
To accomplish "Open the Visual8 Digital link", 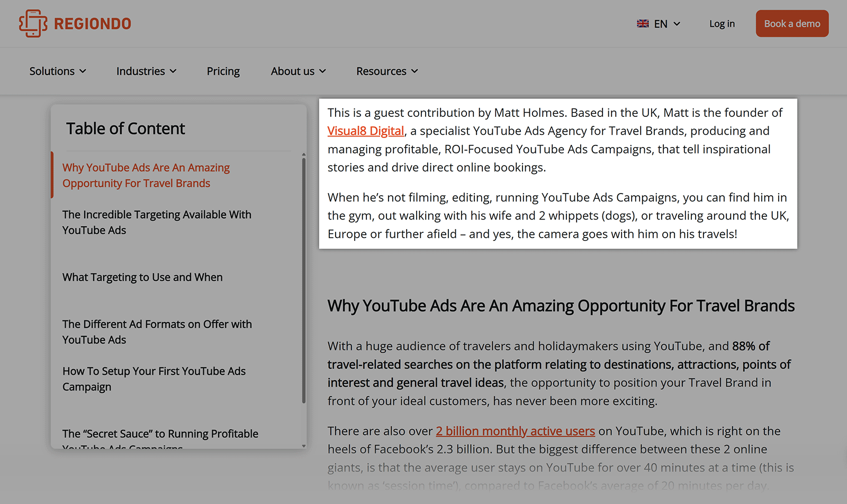I will point(365,131).
